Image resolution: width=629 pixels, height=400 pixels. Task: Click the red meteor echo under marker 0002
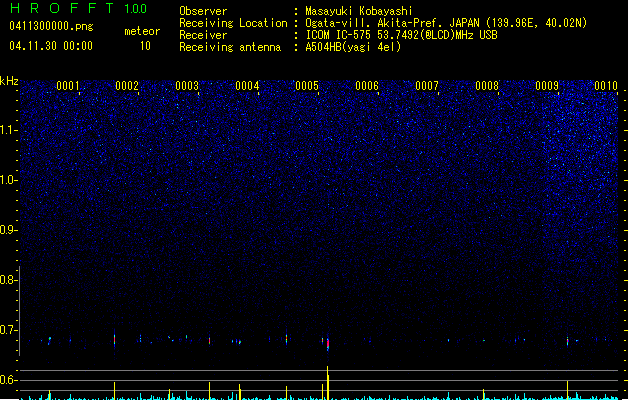[x=114, y=339]
